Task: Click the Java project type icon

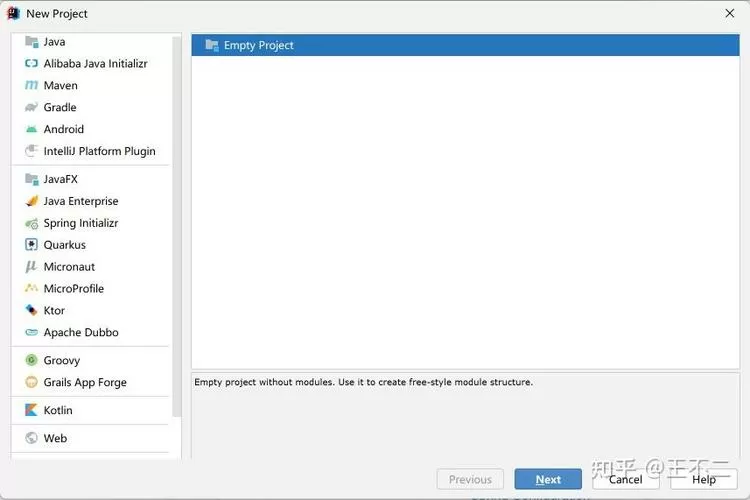Action: (x=32, y=42)
